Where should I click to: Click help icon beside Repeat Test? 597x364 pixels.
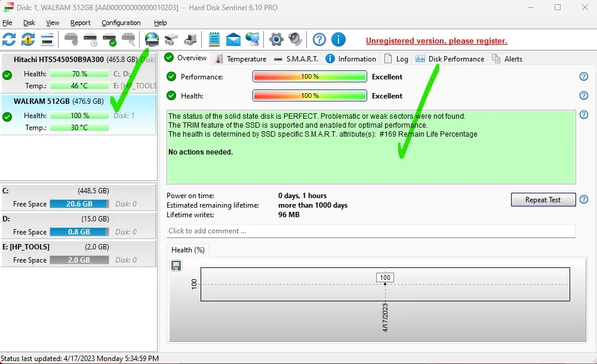click(x=584, y=199)
